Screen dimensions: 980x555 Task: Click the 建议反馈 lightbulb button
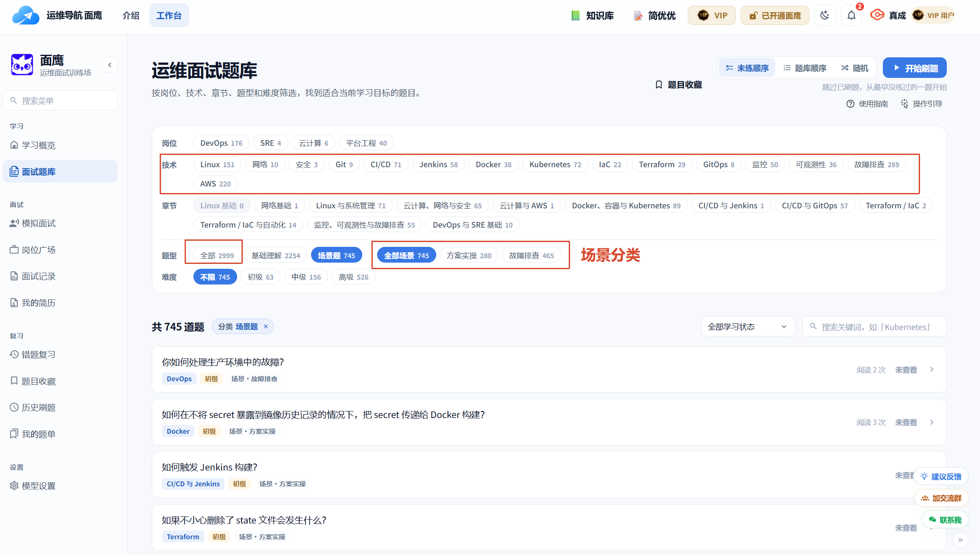[x=941, y=476]
